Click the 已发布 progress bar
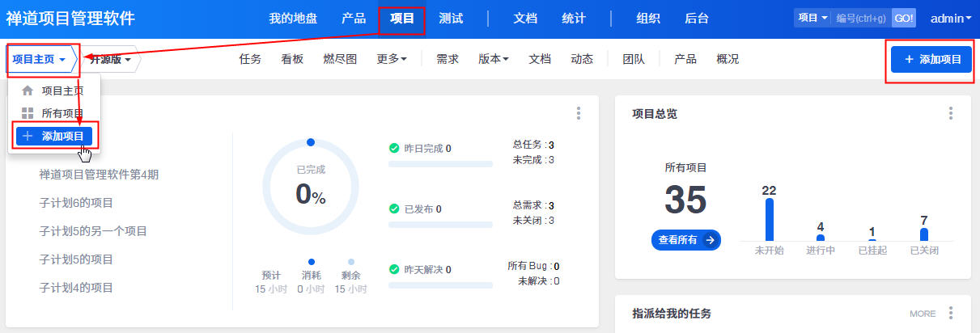 pyautogui.click(x=440, y=225)
